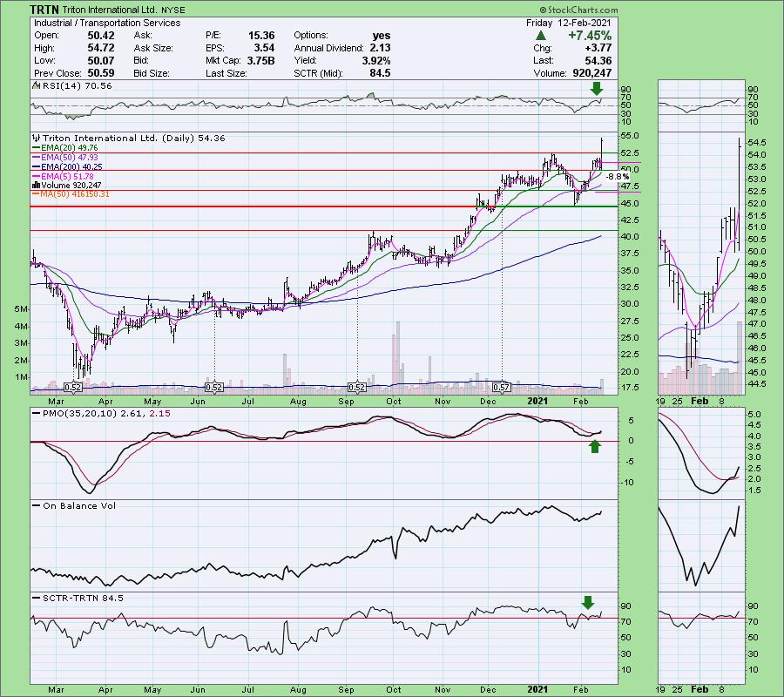
Task: Click the High value 54.72
Action: coord(101,48)
